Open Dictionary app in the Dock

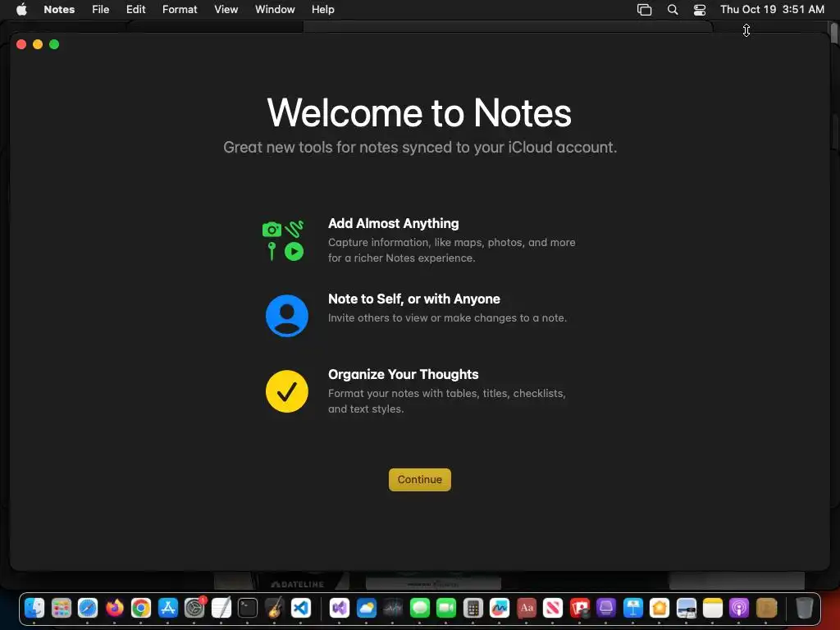[526, 608]
